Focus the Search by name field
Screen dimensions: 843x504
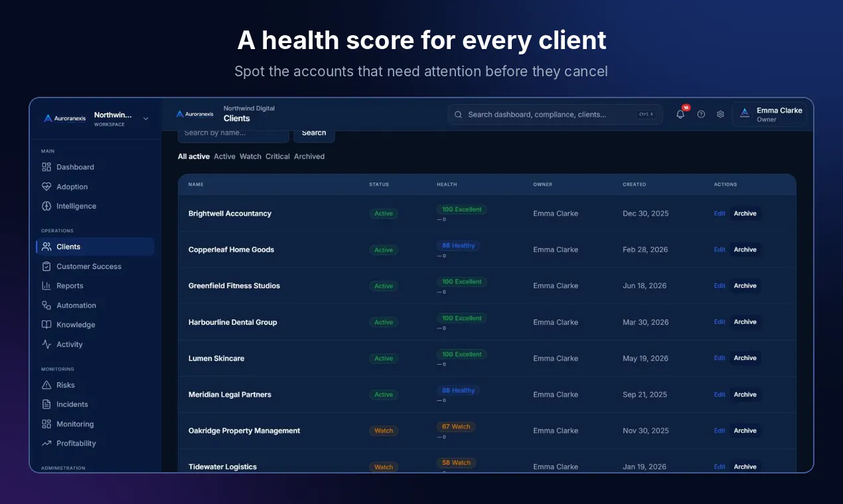pyautogui.click(x=234, y=133)
